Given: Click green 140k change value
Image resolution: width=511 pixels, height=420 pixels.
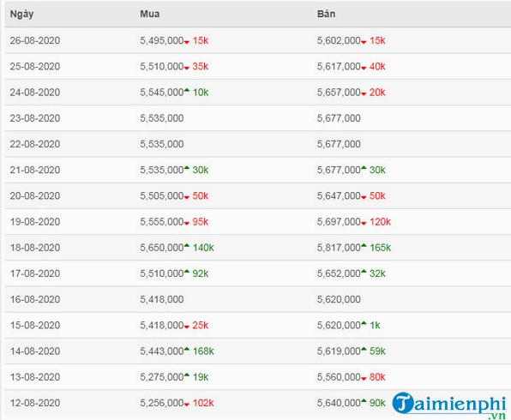Looking at the screenshot, I should (x=203, y=248).
